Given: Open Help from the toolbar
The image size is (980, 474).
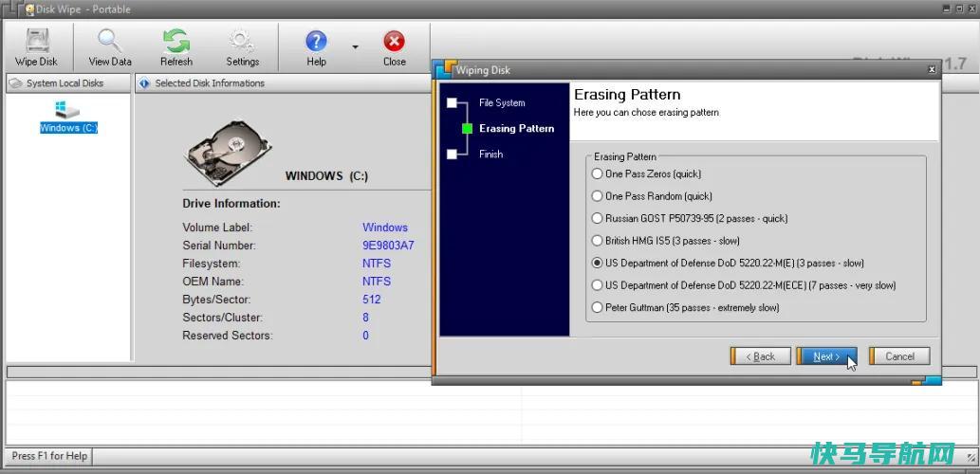Looking at the screenshot, I should point(316,47).
